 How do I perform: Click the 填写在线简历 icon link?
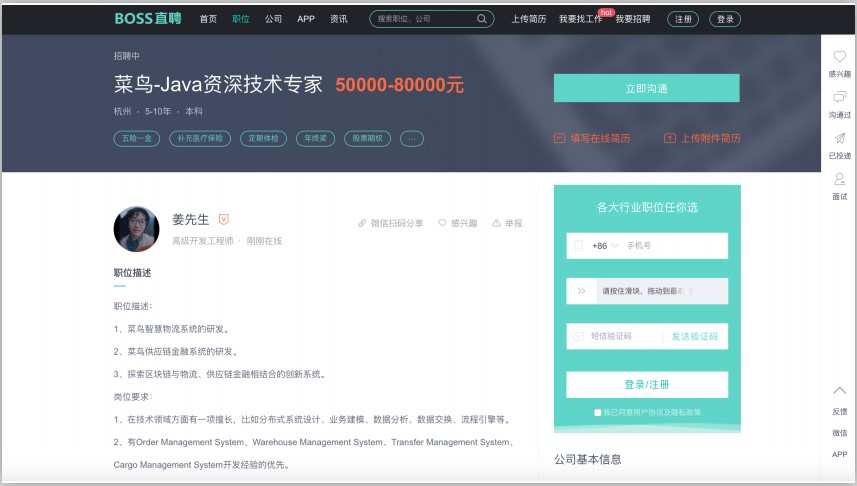click(559, 138)
